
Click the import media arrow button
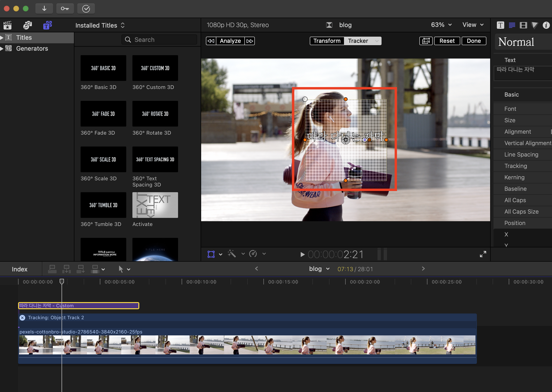point(44,9)
